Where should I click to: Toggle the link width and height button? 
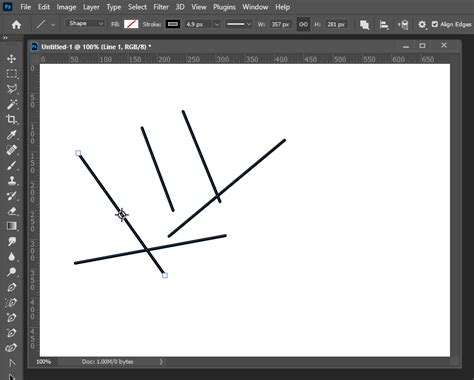[303, 24]
